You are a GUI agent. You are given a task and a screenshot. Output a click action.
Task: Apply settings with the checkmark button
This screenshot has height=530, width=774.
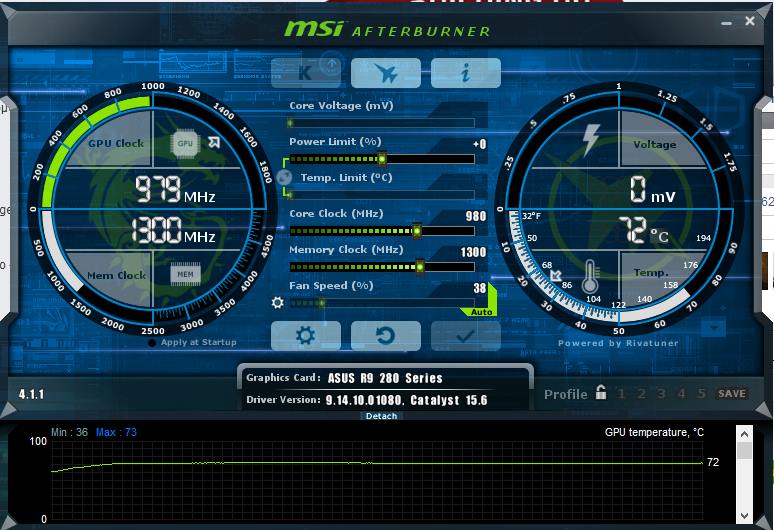point(465,336)
